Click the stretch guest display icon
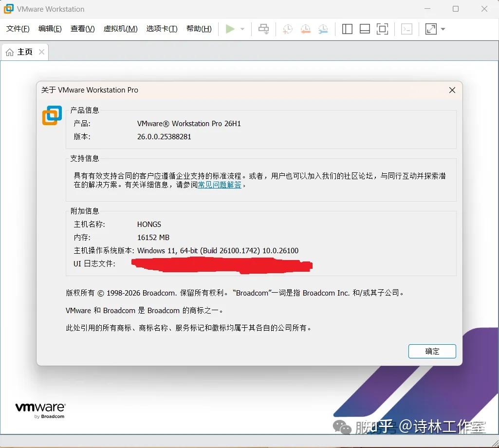This screenshot has width=499, height=448. click(x=431, y=29)
